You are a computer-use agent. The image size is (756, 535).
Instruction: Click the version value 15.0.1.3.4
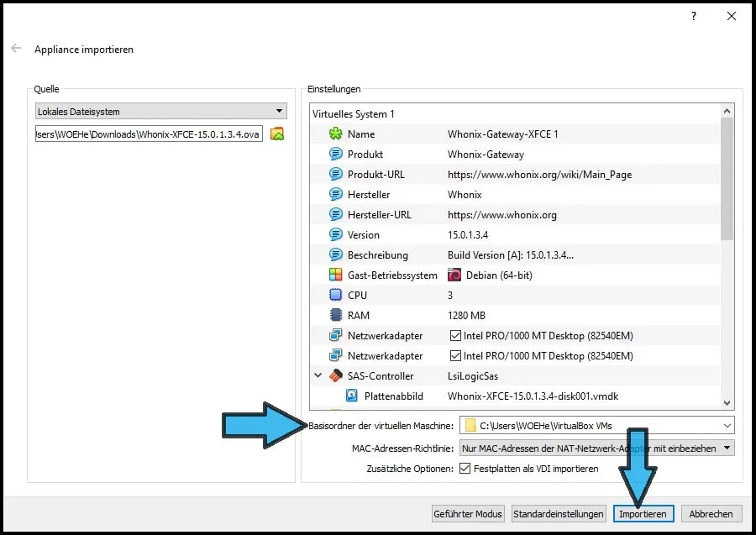click(468, 234)
